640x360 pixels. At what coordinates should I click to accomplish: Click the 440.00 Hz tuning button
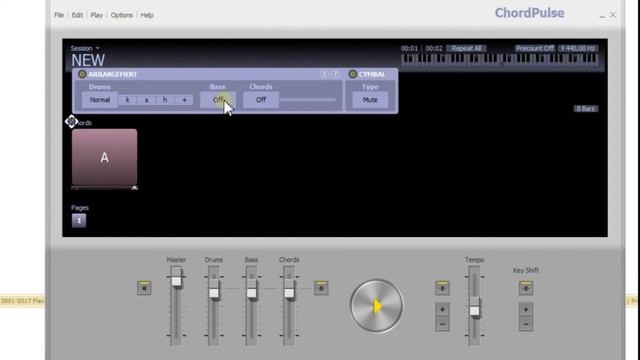point(578,48)
